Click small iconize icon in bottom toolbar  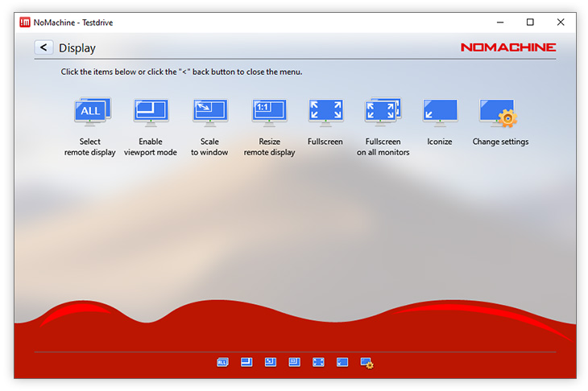(342, 363)
